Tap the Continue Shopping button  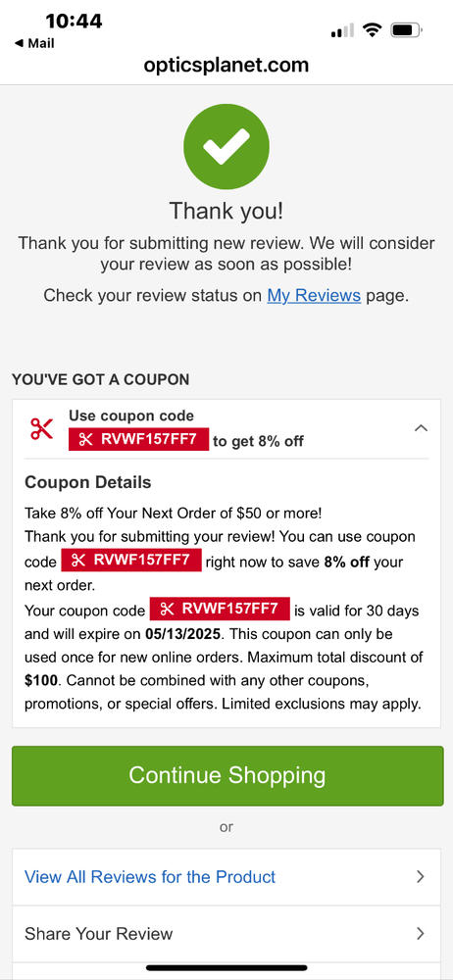click(x=226, y=775)
